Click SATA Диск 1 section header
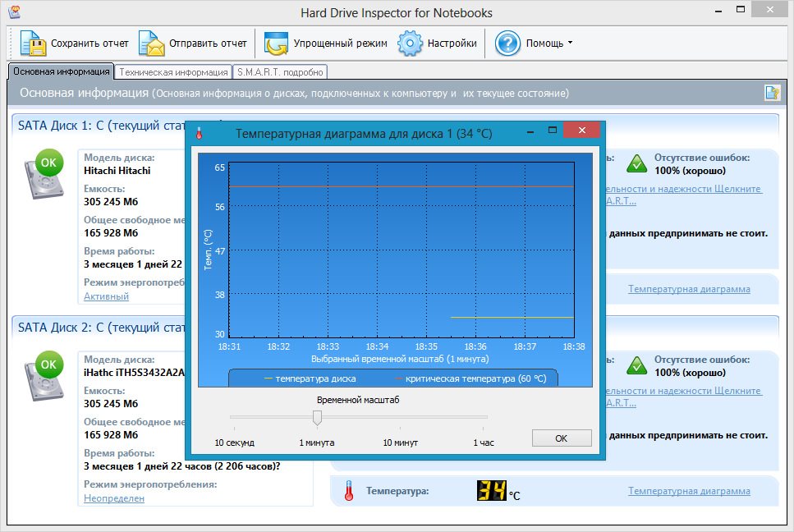 [x=101, y=126]
